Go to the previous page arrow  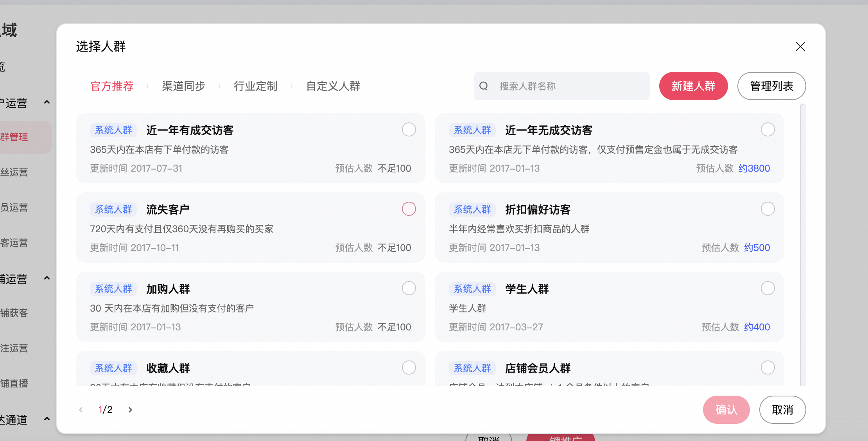coord(81,409)
